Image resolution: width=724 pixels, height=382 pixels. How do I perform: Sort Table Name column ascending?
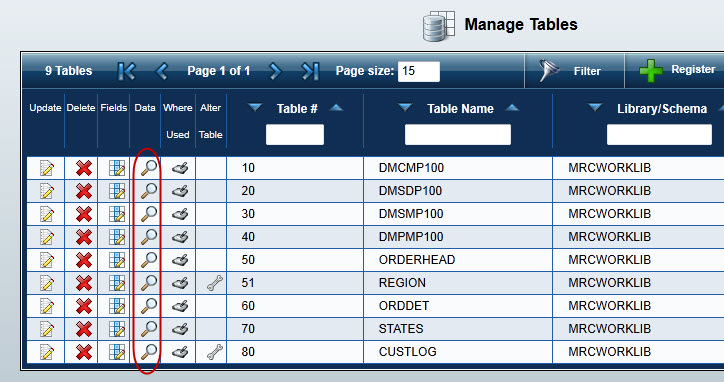pos(512,108)
